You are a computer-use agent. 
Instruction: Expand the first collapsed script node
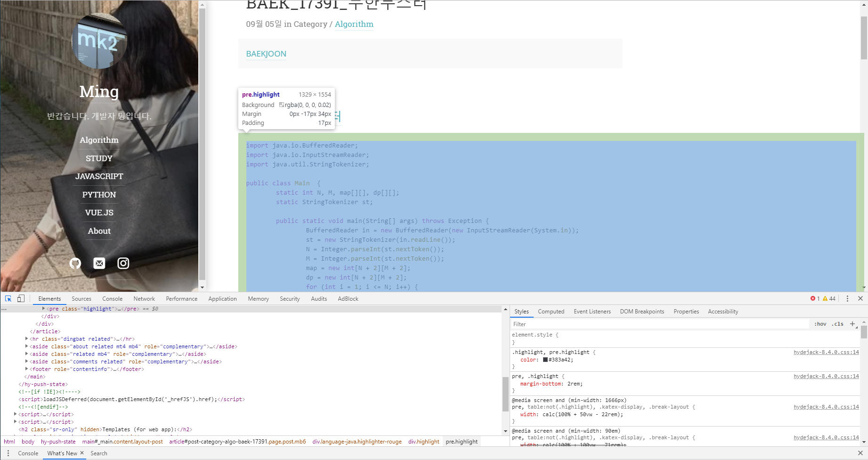(15, 414)
